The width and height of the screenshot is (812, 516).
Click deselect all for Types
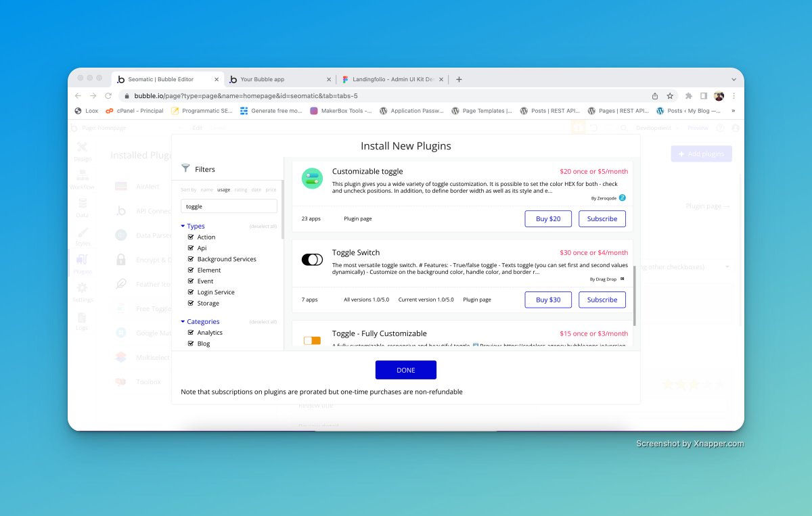[263, 226]
